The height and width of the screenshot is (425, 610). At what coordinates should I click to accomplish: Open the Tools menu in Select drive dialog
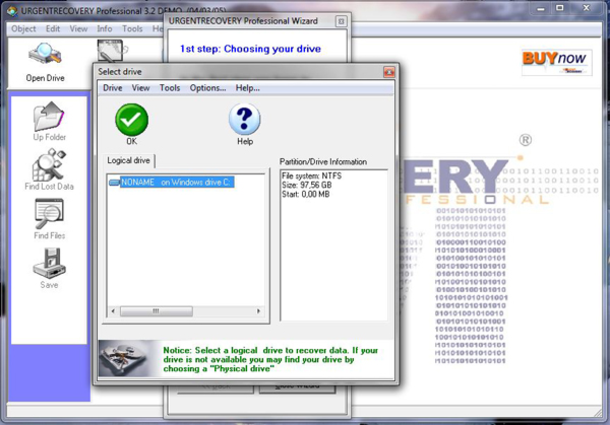click(x=170, y=88)
